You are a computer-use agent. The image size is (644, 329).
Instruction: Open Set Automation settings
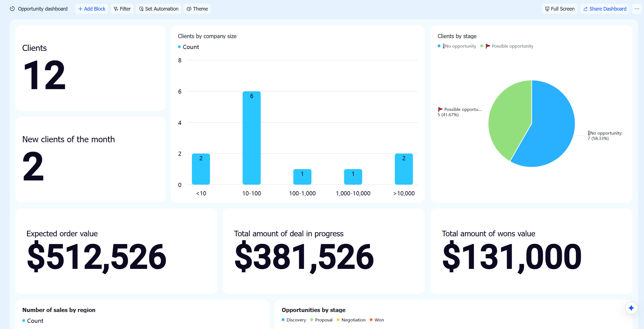click(x=158, y=9)
